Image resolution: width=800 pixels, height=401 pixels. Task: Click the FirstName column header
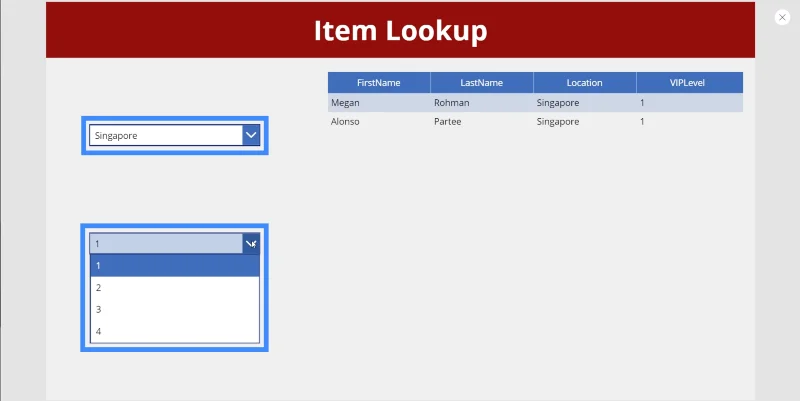[x=379, y=83]
